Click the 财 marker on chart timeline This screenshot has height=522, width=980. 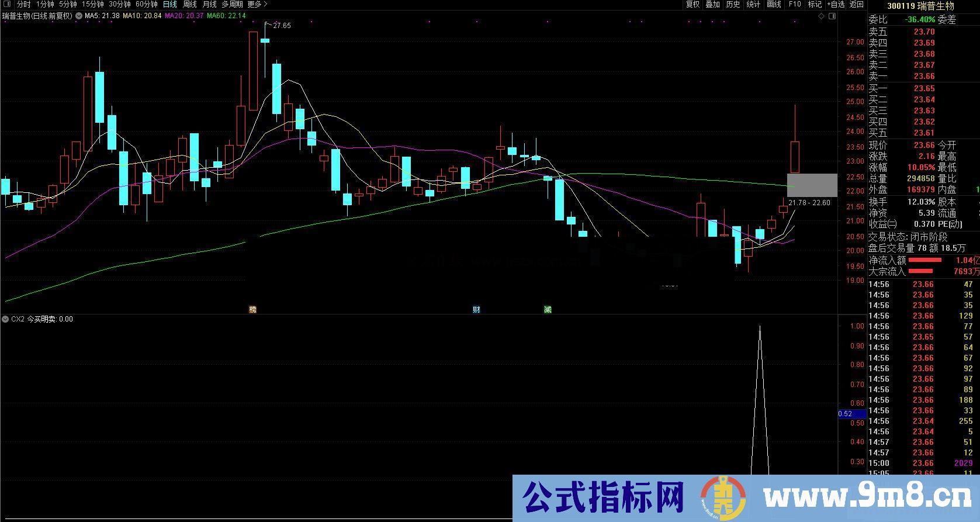pyautogui.click(x=476, y=309)
